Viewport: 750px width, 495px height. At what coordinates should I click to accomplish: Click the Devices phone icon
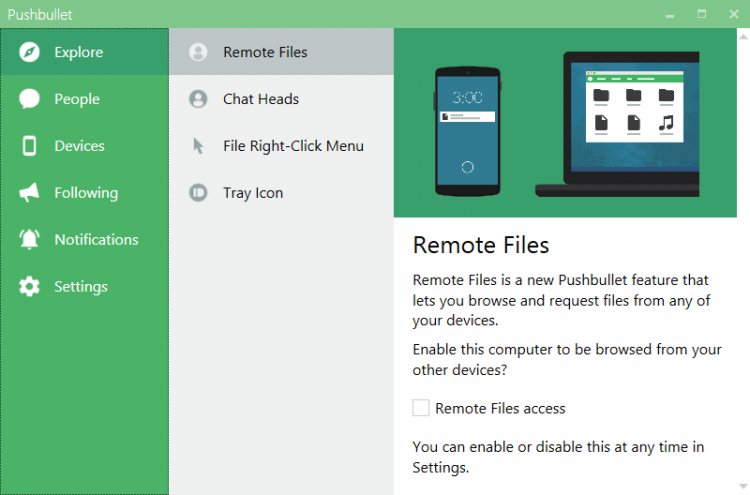[29, 146]
